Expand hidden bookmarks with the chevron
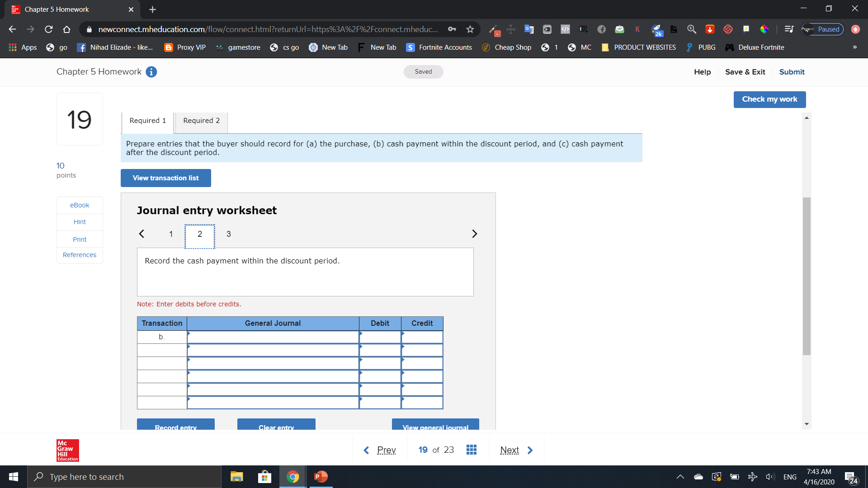Image resolution: width=868 pixels, height=488 pixels. pos(855,47)
